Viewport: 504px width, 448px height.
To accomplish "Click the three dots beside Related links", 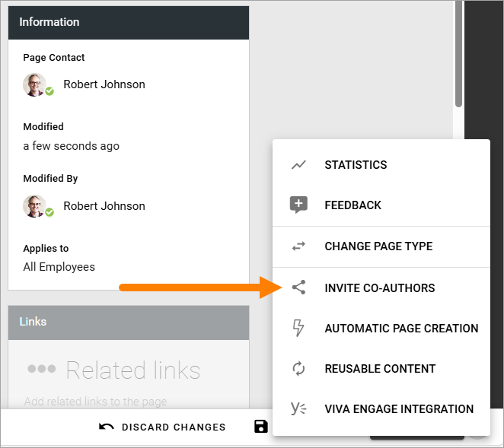I will [42, 369].
